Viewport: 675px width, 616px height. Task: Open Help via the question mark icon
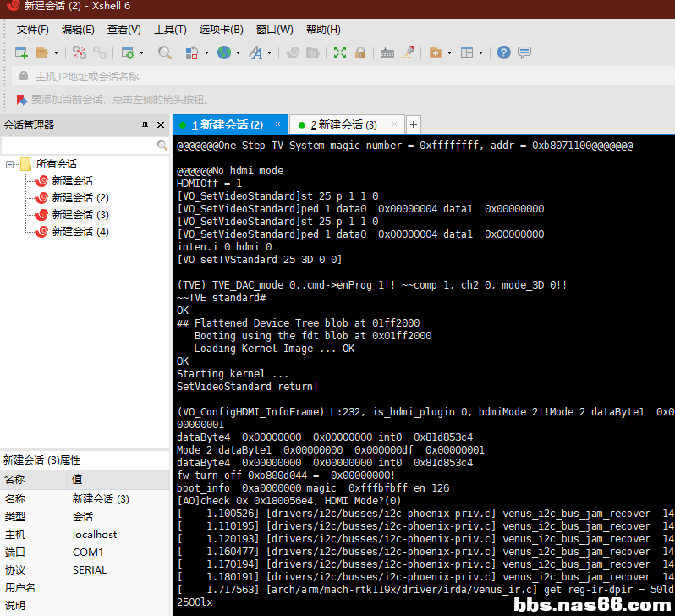pyautogui.click(x=504, y=52)
